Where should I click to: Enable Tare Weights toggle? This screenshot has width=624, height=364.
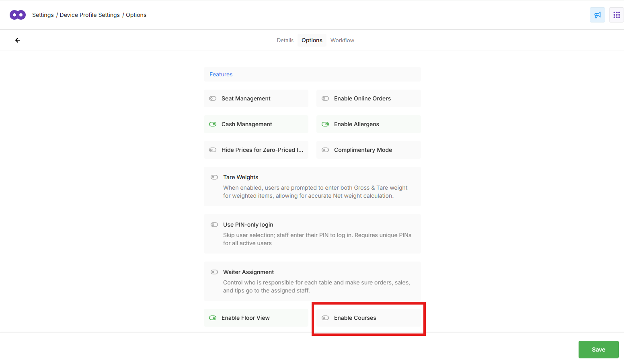[x=214, y=177]
